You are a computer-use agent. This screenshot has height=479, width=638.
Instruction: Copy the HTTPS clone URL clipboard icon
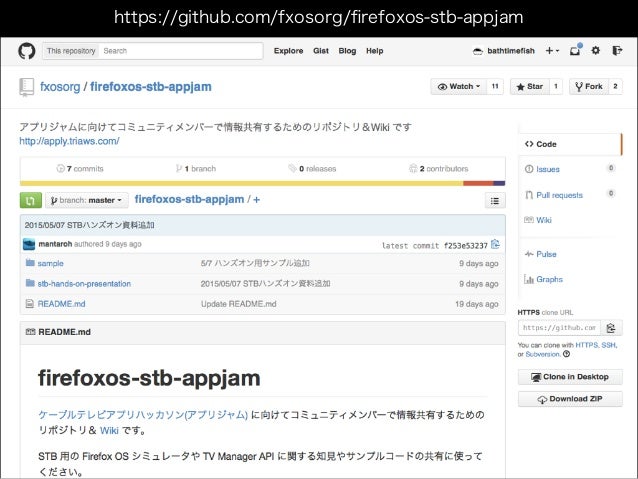coord(611,328)
